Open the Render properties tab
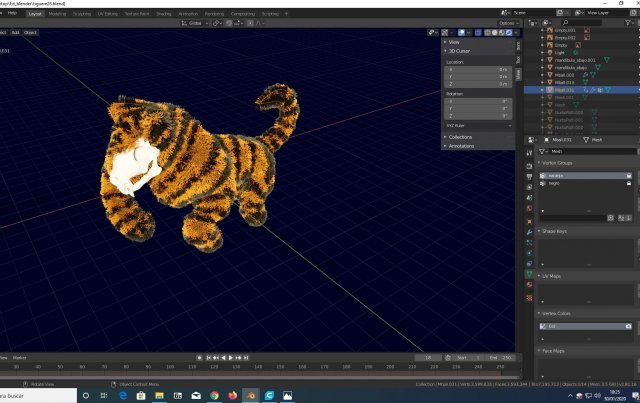 point(529,166)
